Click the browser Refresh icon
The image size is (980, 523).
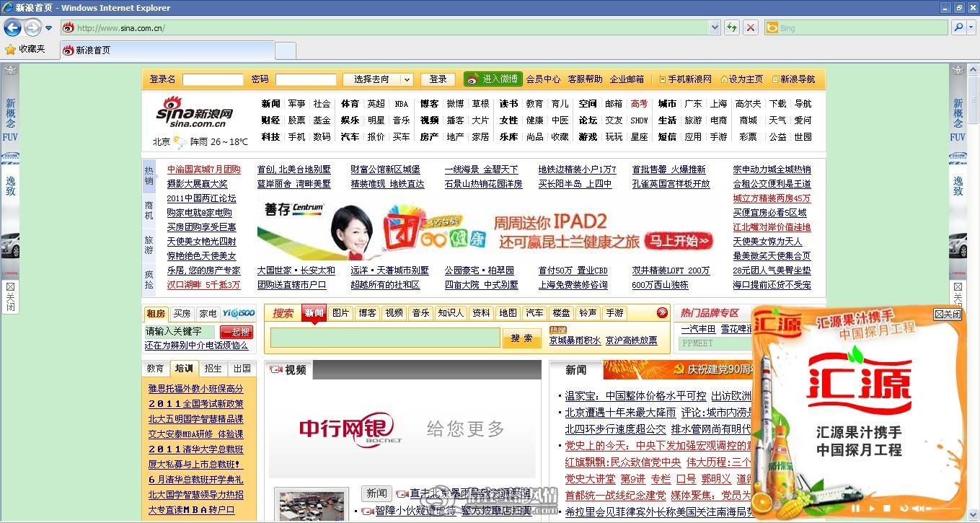point(732,28)
